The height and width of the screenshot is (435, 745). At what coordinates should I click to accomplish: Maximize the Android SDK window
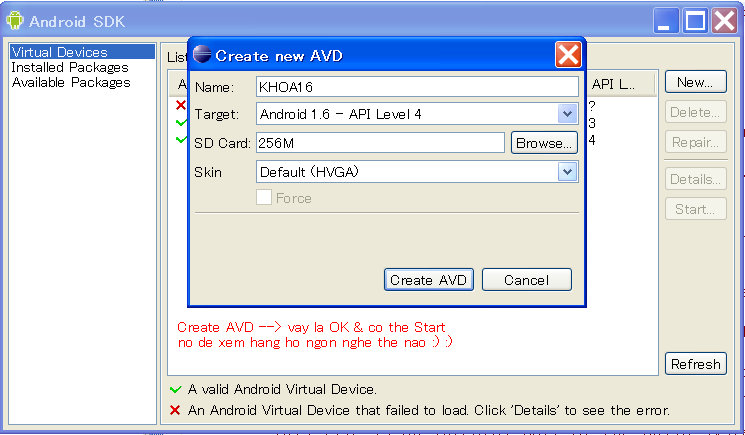(696, 20)
